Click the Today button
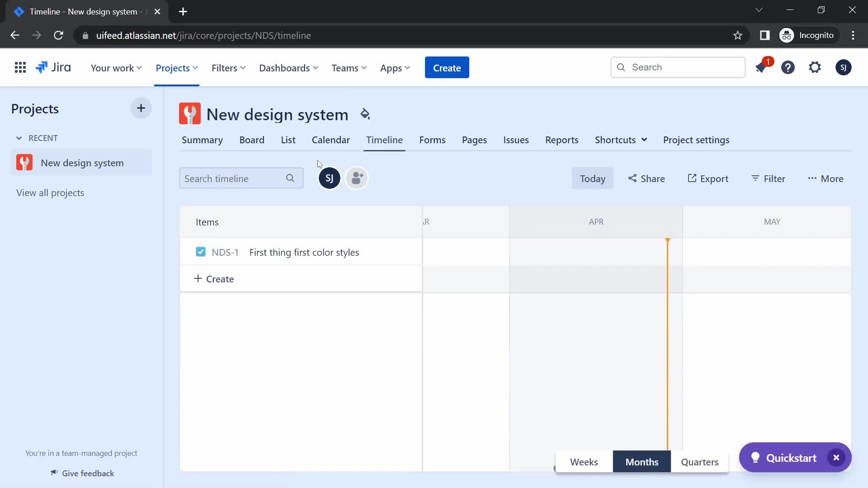This screenshot has height=488, width=868. pyautogui.click(x=593, y=178)
